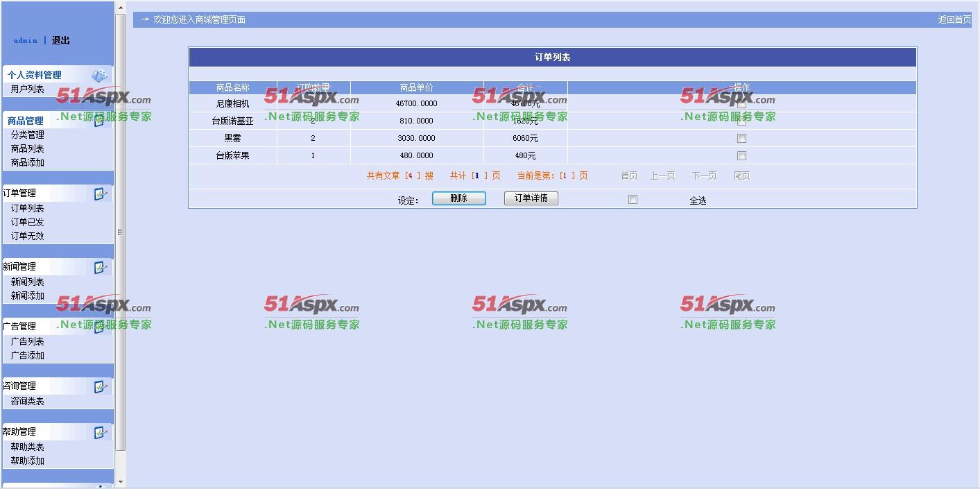Viewport: 980px width, 489px height.
Task: Open 帮助类表 in sidebar
Action: (x=28, y=447)
